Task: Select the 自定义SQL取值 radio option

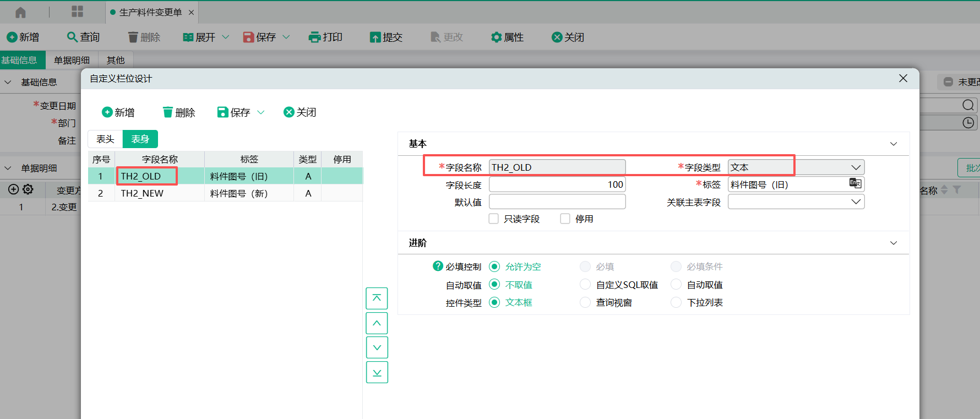Action: coord(585,285)
